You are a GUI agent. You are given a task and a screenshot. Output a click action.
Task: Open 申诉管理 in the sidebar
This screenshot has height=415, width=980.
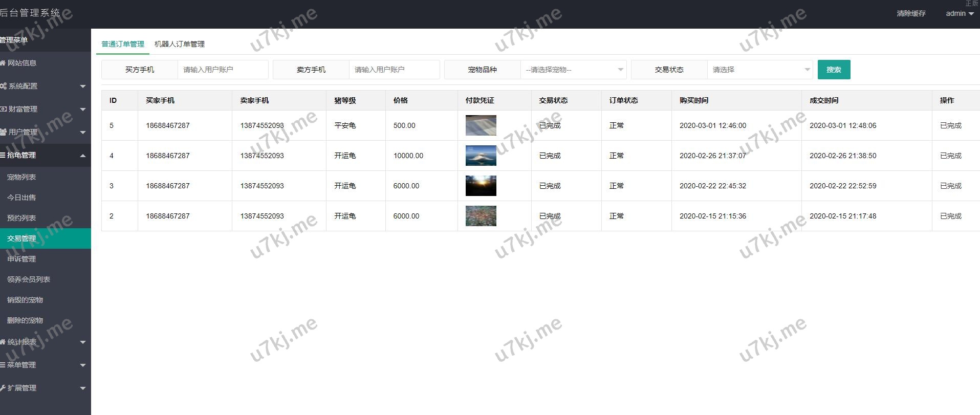(21, 259)
